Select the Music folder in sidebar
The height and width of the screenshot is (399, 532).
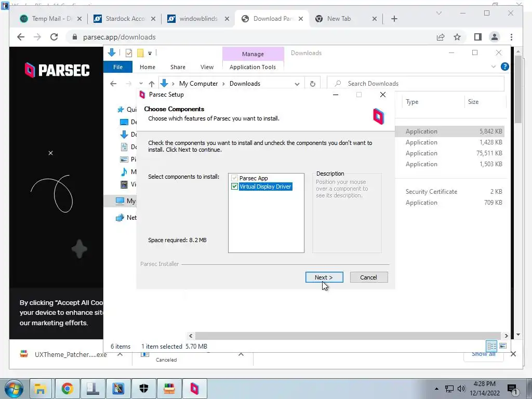click(x=128, y=171)
